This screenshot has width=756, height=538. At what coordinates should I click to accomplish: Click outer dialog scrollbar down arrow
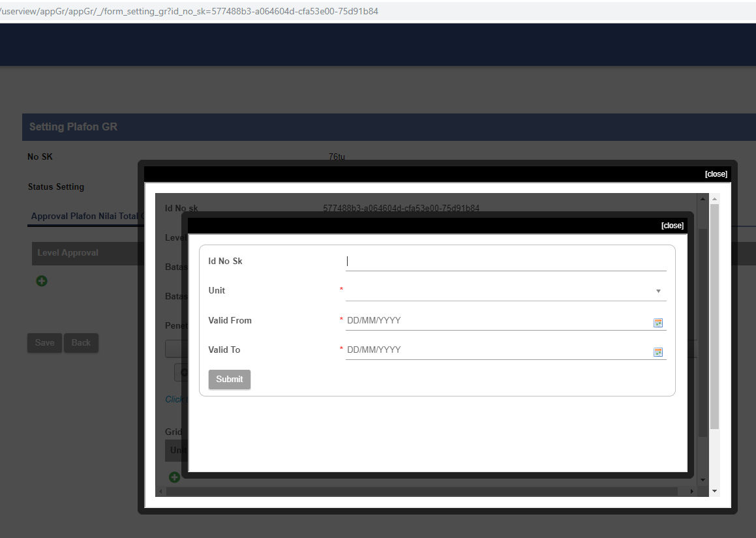tap(714, 491)
